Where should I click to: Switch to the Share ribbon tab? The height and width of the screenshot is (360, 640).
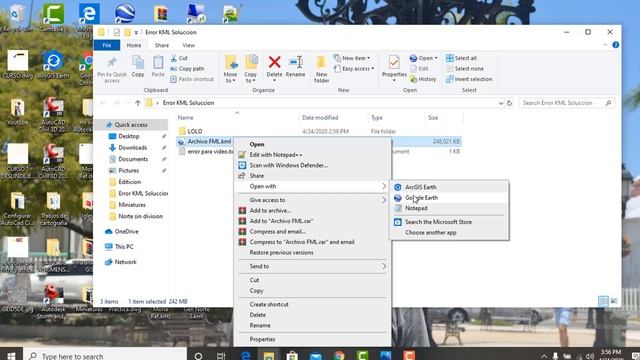pyautogui.click(x=162, y=45)
